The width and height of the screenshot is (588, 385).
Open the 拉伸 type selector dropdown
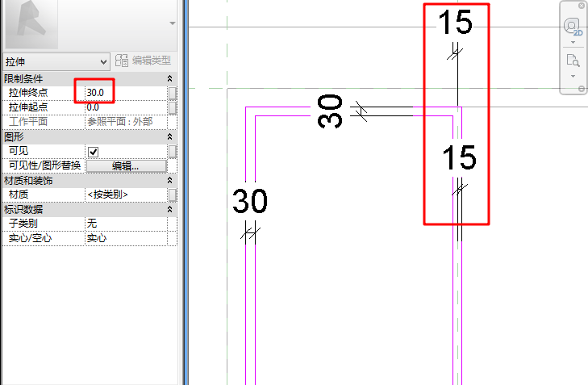(x=56, y=61)
